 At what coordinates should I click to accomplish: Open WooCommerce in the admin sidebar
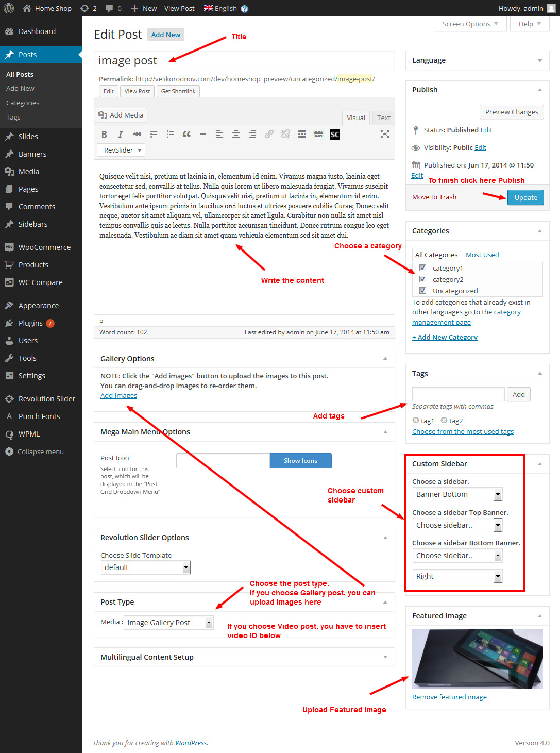point(44,247)
